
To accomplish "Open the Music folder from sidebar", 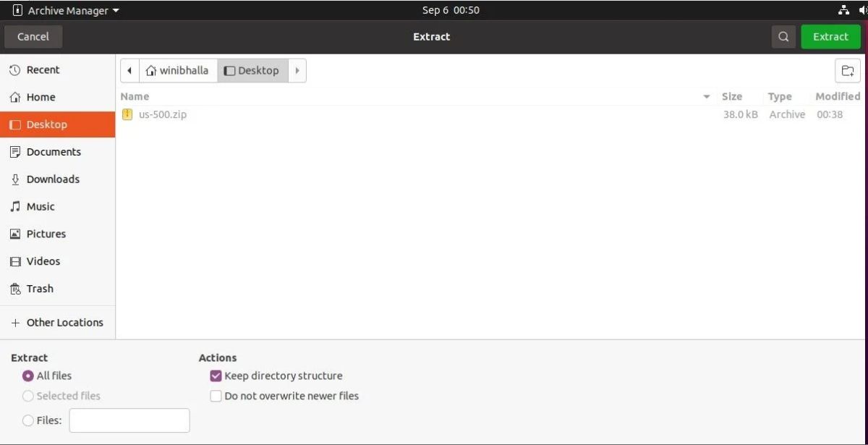I will (x=40, y=206).
